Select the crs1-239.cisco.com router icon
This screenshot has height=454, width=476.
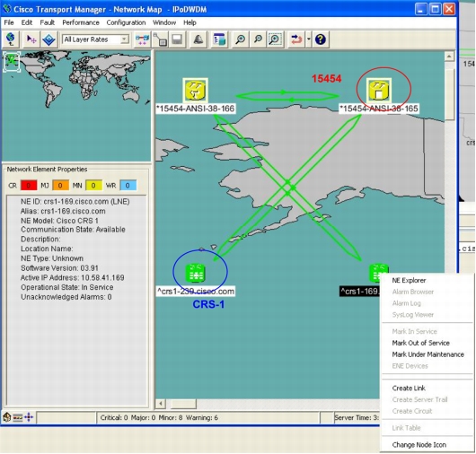(195, 273)
